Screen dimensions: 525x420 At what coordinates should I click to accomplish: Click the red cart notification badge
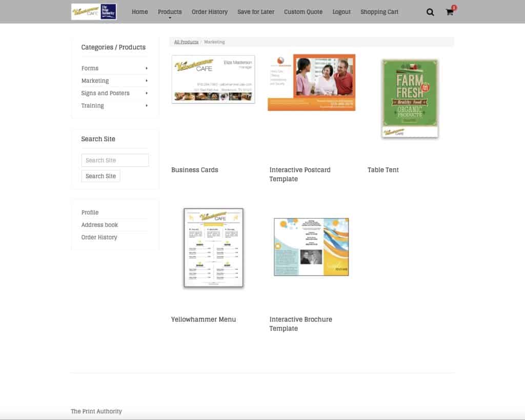pos(454,7)
